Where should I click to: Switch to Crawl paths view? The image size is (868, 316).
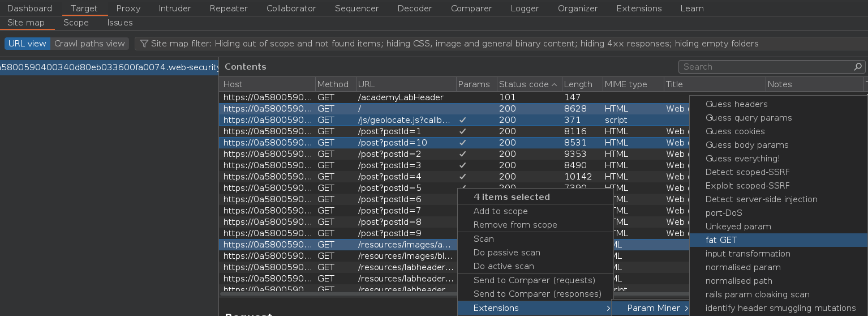tap(89, 44)
